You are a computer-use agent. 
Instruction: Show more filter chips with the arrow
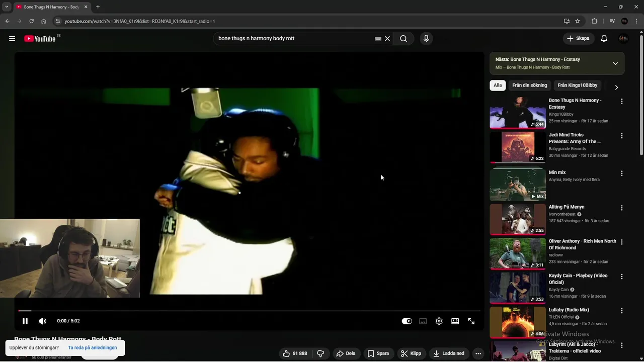[x=616, y=87]
